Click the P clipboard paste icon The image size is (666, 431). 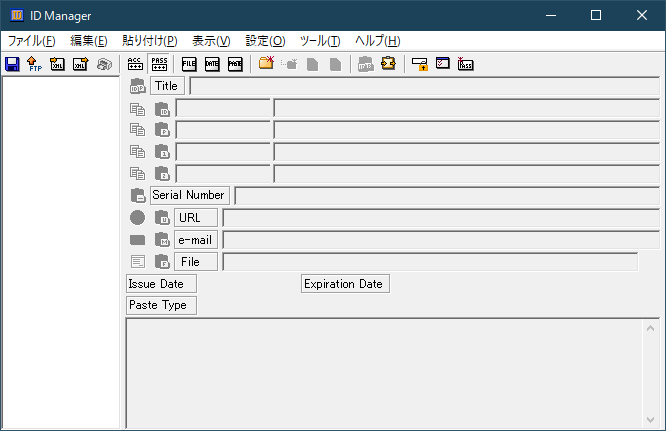(x=162, y=130)
